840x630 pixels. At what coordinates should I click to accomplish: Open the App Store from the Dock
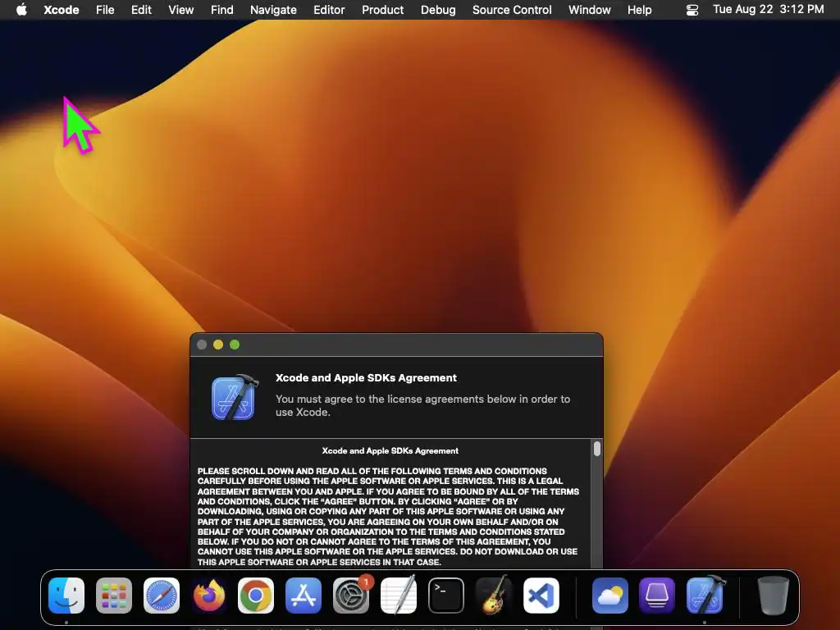pyautogui.click(x=304, y=596)
